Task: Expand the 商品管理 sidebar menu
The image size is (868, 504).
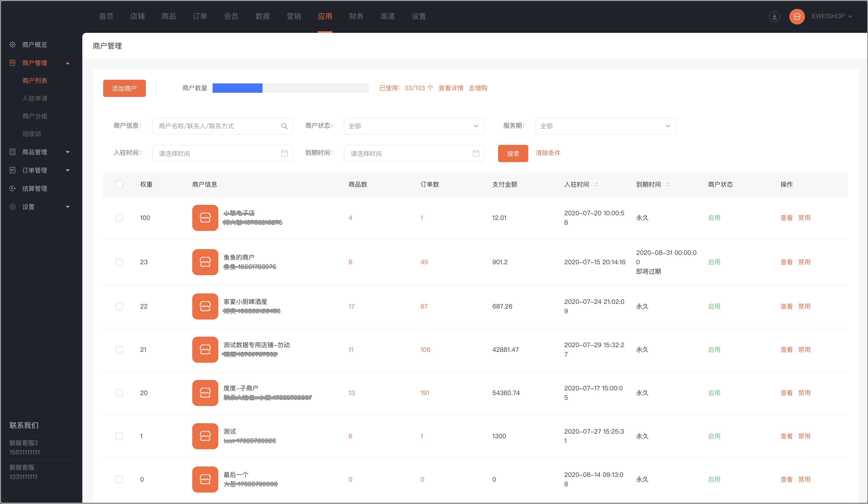Action: [x=40, y=152]
